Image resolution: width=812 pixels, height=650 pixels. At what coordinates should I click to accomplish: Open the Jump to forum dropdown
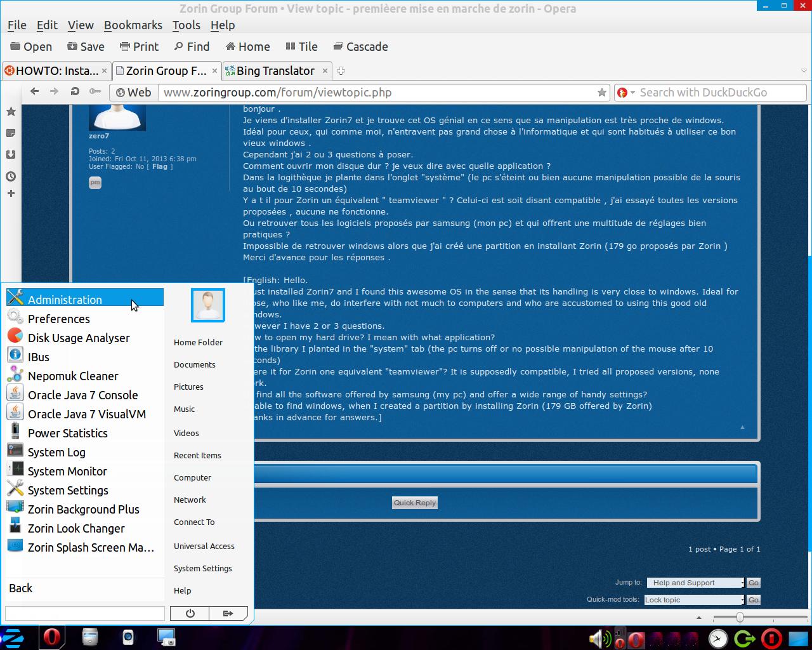(695, 583)
